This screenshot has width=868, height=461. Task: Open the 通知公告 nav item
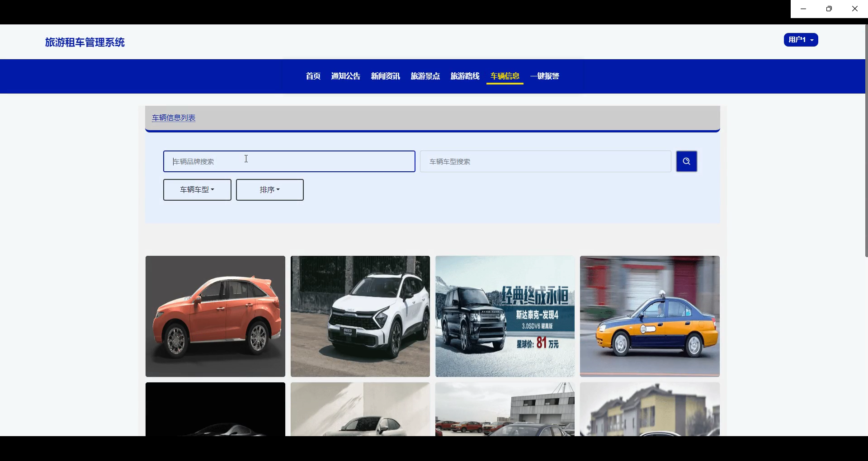click(346, 76)
